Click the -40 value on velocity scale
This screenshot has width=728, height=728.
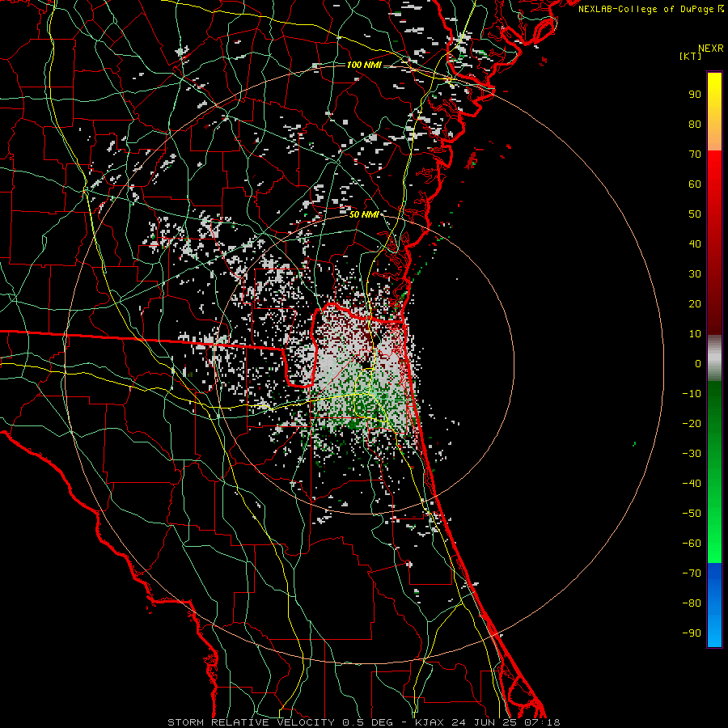tap(692, 484)
